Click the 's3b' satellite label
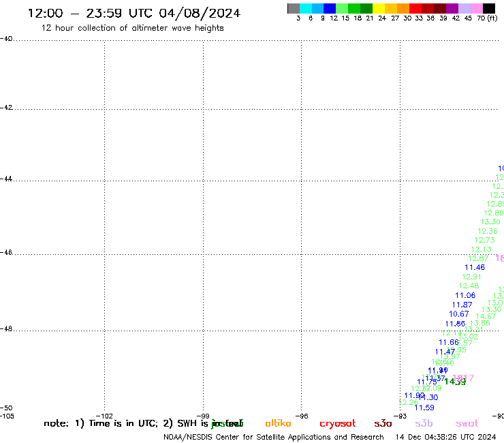Screen dimensions: 504x443 [424, 424]
